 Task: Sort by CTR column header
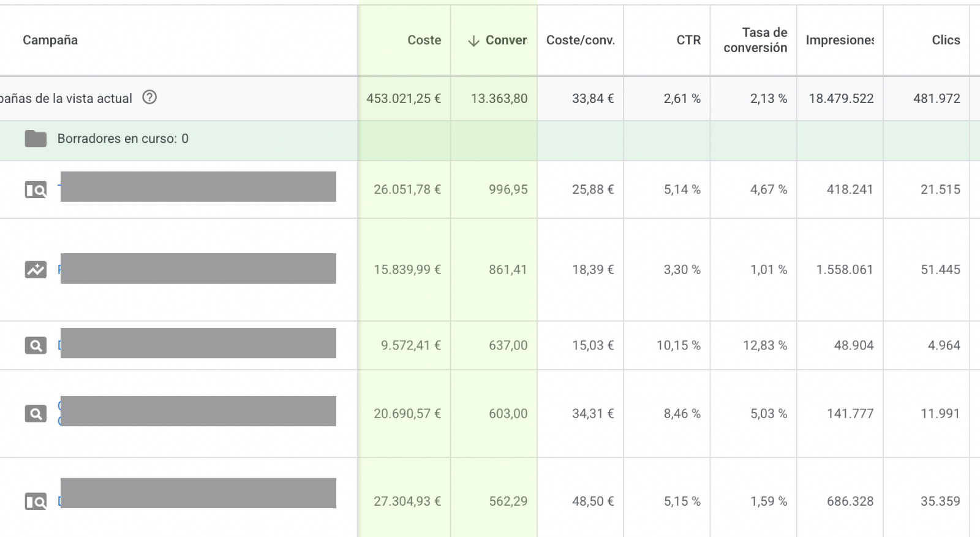click(x=688, y=40)
